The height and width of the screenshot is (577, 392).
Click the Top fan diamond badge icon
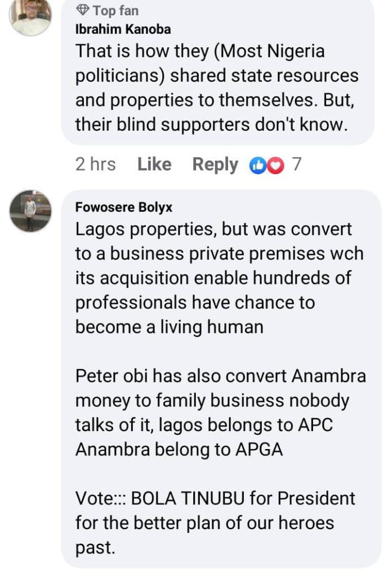coord(83,10)
